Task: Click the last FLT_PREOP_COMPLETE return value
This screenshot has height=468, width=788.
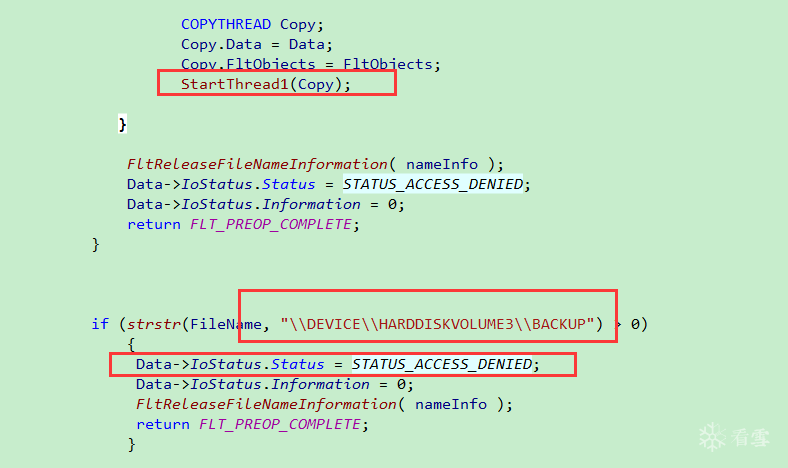Action: (279, 424)
